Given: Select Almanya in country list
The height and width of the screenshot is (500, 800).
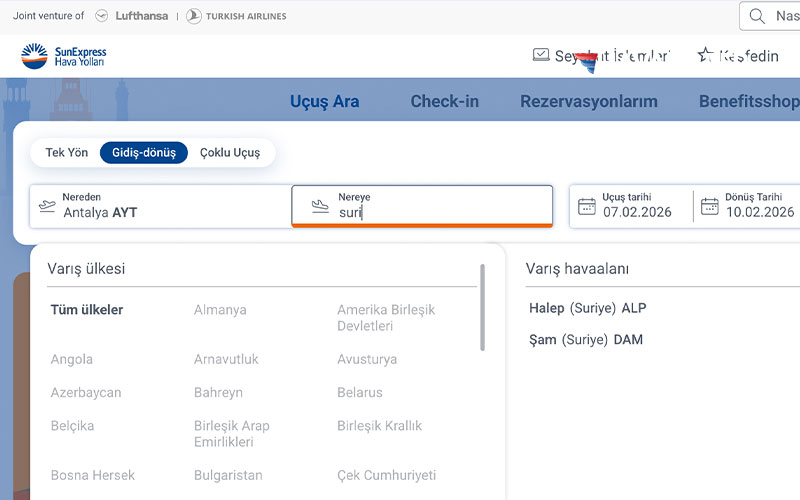Looking at the screenshot, I should [x=220, y=310].
